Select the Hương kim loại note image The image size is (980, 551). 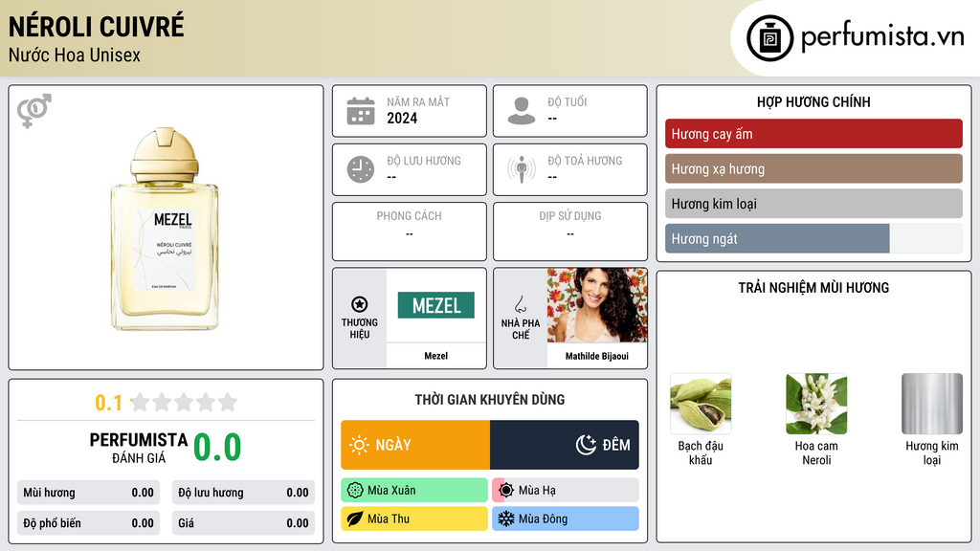tap(932, 404)
